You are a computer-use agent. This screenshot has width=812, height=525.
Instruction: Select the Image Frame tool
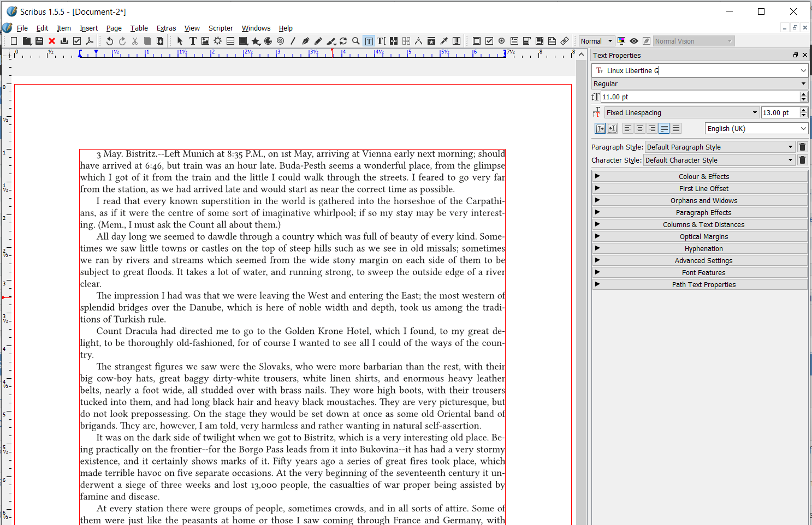click(x=205, y=41)
